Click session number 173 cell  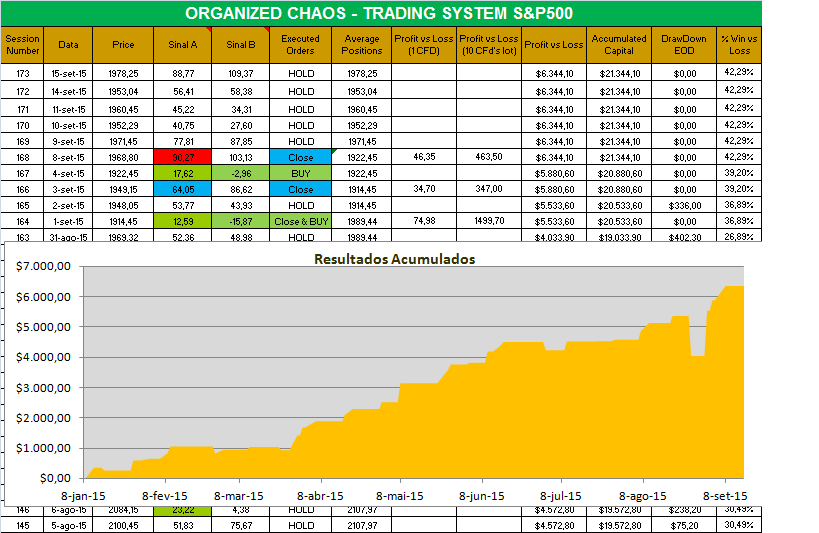pos(22,74)
